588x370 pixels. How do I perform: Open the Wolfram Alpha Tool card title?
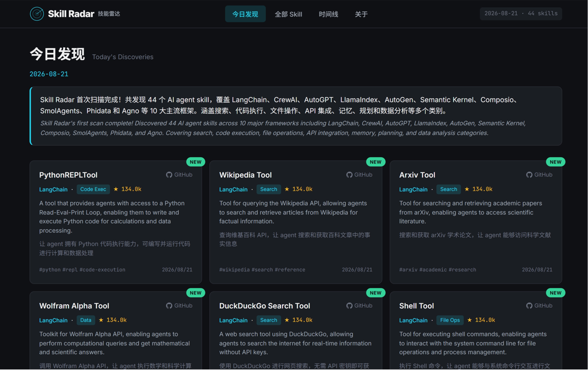click(x=74, y=306)
